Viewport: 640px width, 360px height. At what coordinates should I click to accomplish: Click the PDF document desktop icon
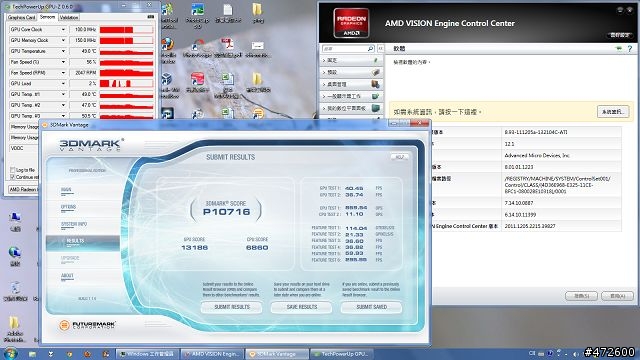click(x=227, y=49)
